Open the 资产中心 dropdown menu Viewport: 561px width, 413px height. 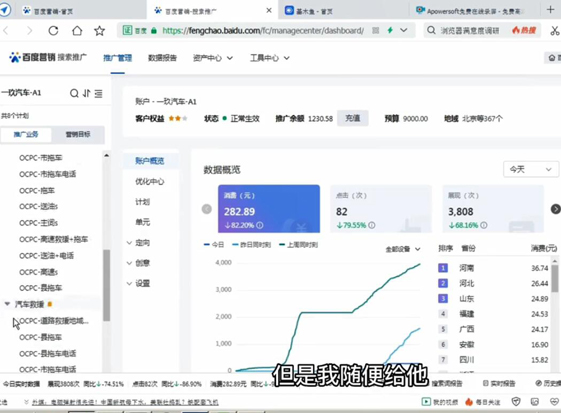(213, 58)
